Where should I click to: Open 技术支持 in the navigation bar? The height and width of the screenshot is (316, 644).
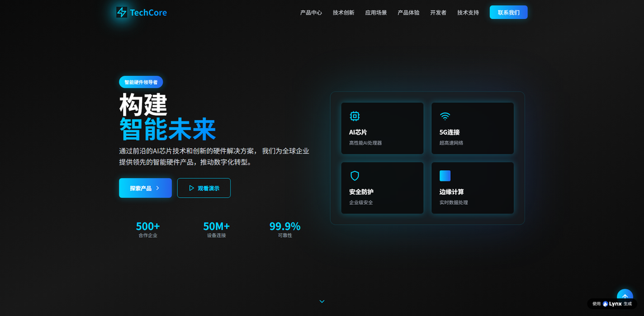[x=468, y=13]
